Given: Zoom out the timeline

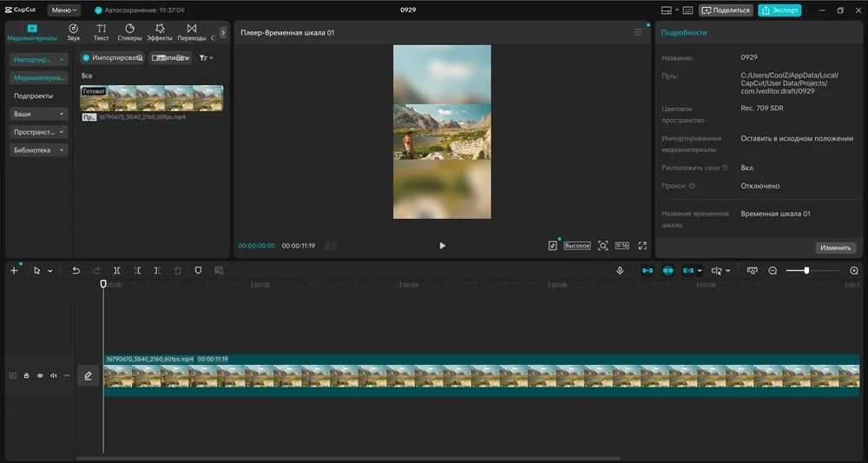Looking at the screenshot, I should (x=773, y=270).
